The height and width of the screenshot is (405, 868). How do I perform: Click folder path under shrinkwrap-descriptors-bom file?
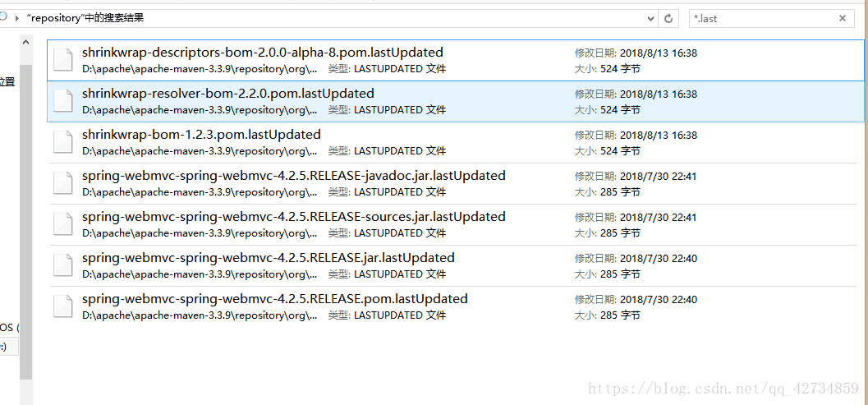click(x=200, y=69)
